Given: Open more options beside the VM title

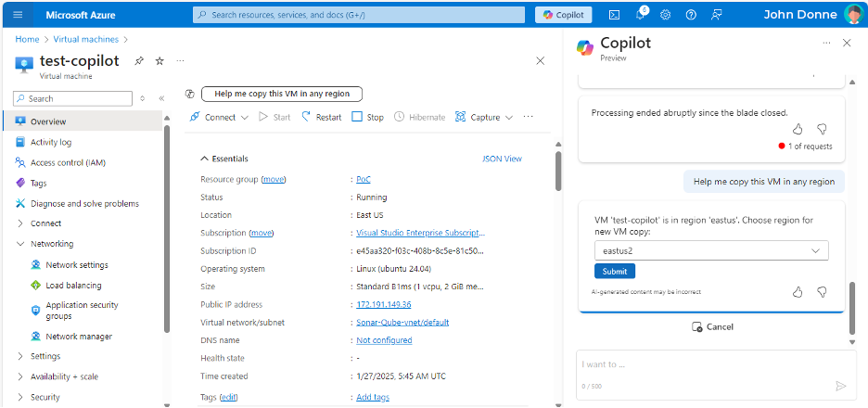Looking at the screenshot, I should [x=180, y=61].
